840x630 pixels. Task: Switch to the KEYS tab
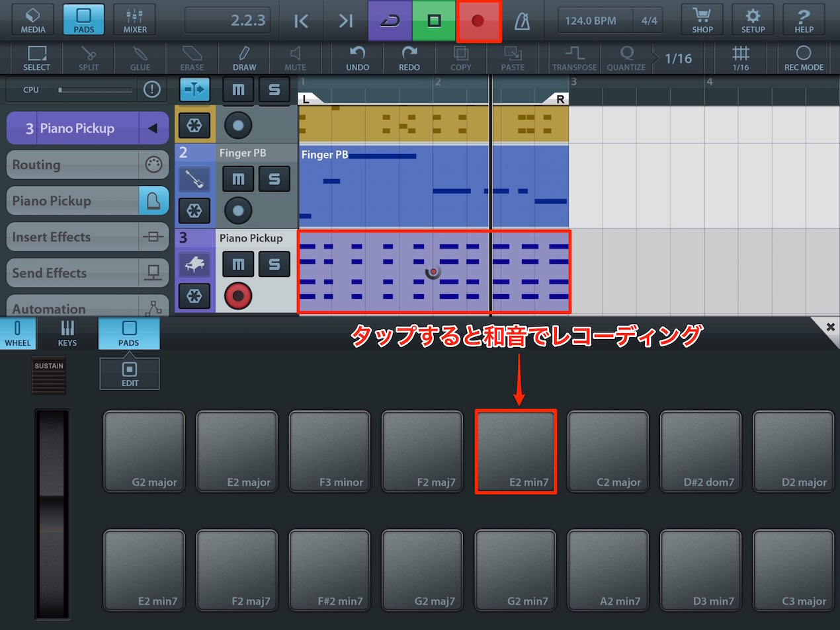[67, 333]
